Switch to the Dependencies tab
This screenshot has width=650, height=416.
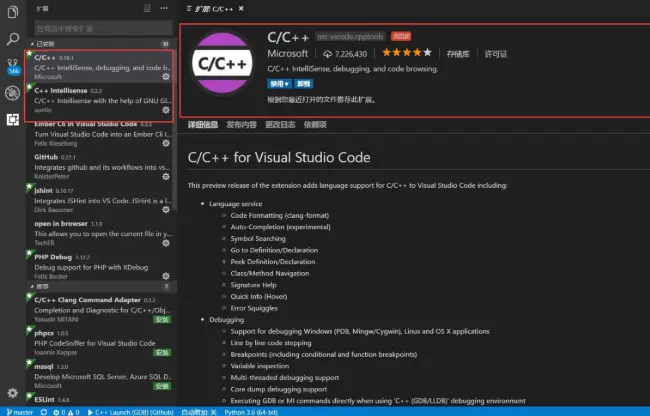point(315,125)
